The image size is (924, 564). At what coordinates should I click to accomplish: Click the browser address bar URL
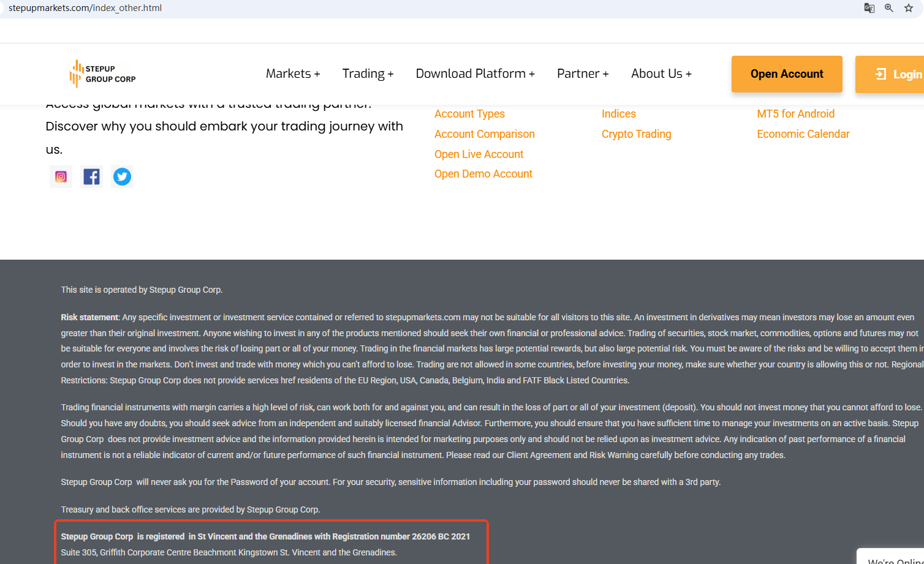pyautogui.click(x=85, y=8)
